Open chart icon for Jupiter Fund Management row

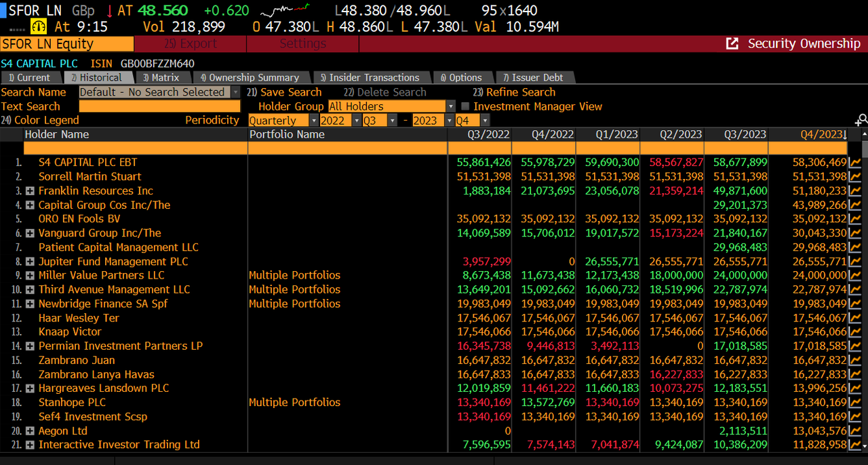click(x=854, y=262)
